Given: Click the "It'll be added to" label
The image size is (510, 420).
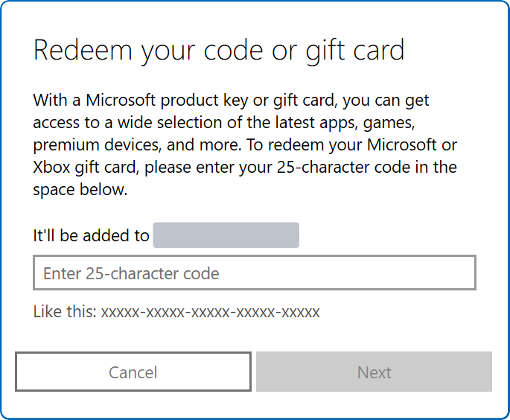Looking at the screenshot, I should click(x=92, y=236).
